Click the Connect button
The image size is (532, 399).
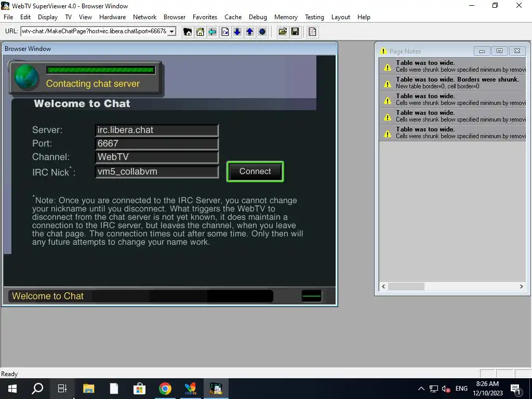point(255,171)
